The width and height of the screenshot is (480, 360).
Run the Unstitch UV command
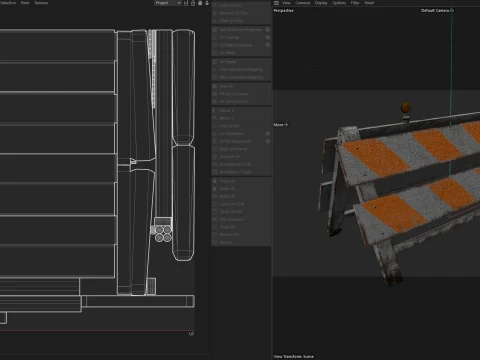click(x=241, y=156)
